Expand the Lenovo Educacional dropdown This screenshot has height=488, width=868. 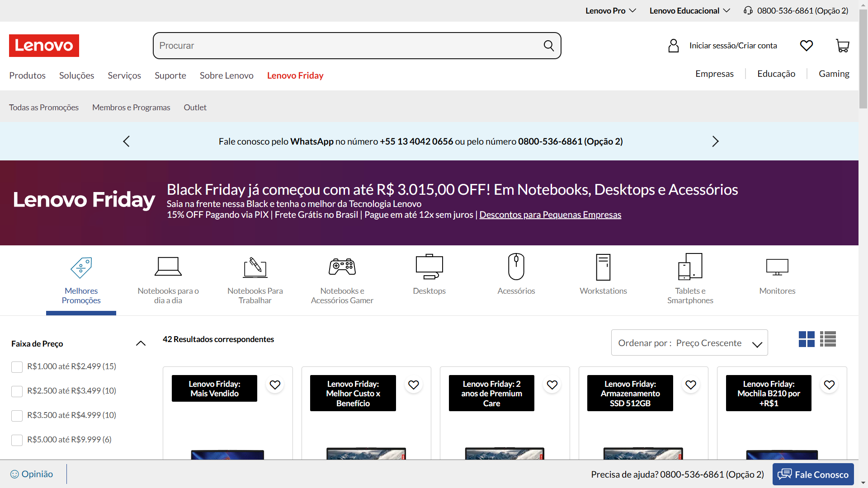(x=690, y=10)
